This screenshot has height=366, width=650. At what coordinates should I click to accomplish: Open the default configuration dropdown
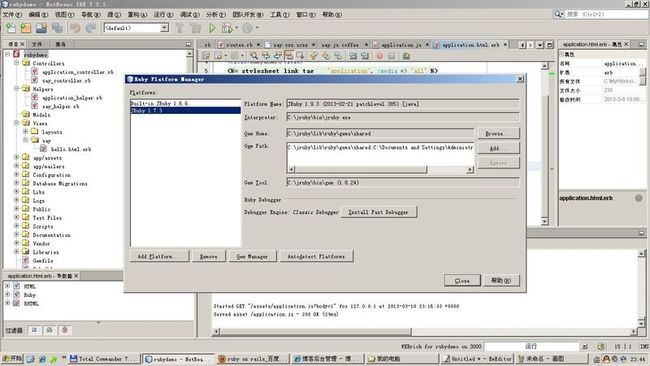pyautogui.click(x=164, y=28)
